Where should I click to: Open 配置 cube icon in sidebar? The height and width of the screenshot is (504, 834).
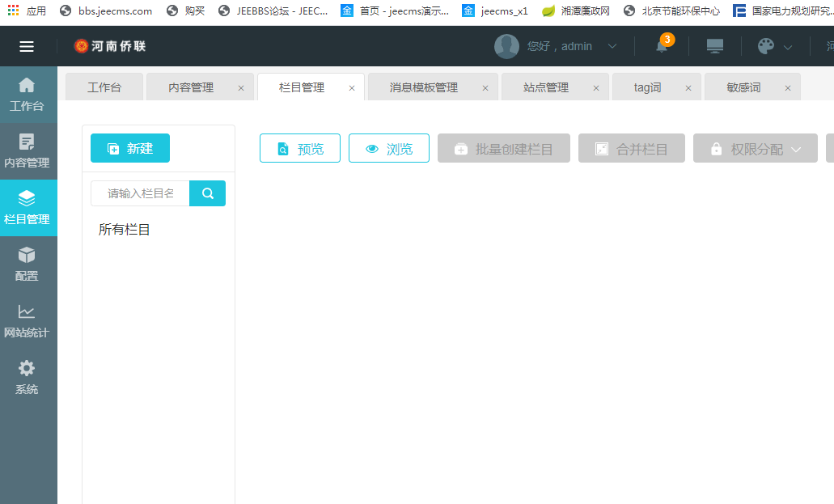coord(27,264)
